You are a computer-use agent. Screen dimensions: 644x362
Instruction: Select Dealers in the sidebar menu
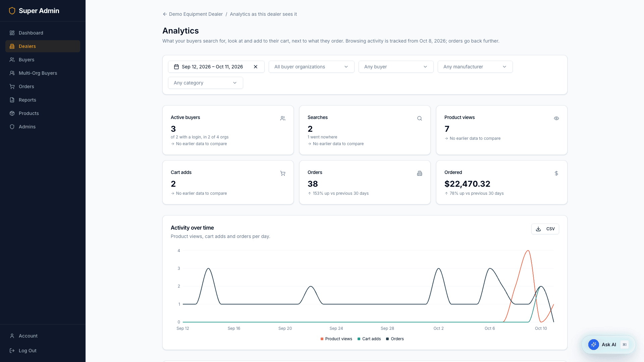[x=43, y=46]
